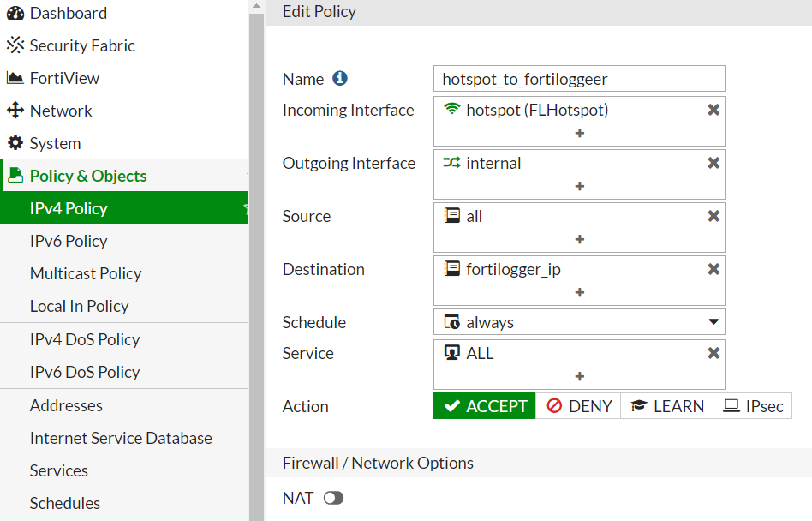Select the IPsec action
The width and height of the screenshot is (812, 521).
752,406
